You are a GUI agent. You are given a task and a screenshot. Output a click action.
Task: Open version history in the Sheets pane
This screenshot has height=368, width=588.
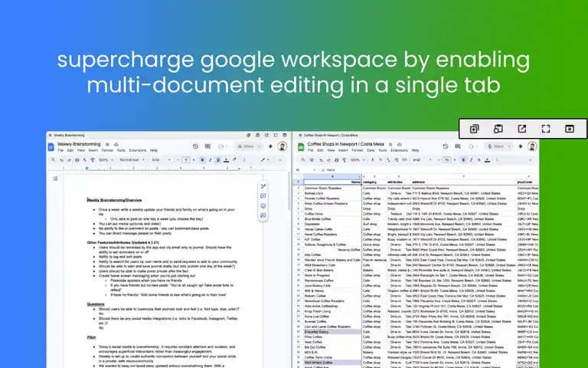(446, 146)
